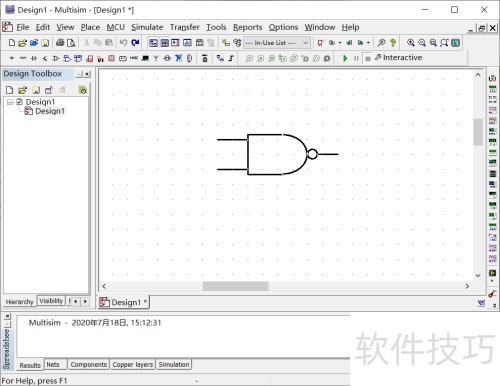
Task: Open dropdown arrow after forward annotate icon
Action: pyautogui.click(x=368, y=43)
